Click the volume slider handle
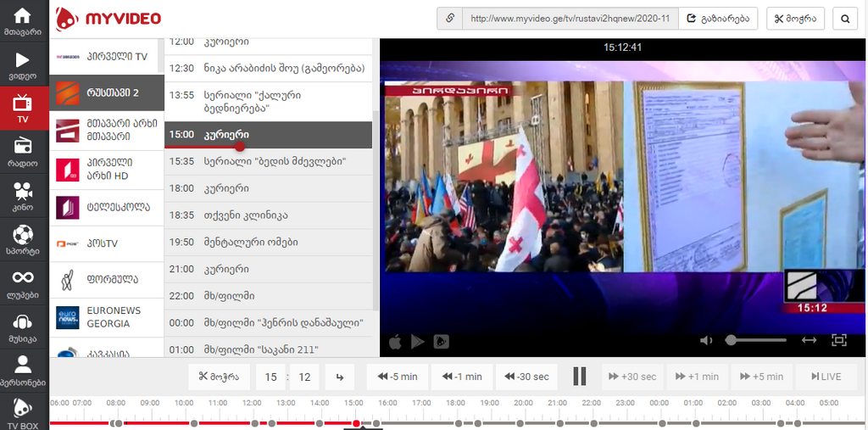 click(x=731, y=340)
